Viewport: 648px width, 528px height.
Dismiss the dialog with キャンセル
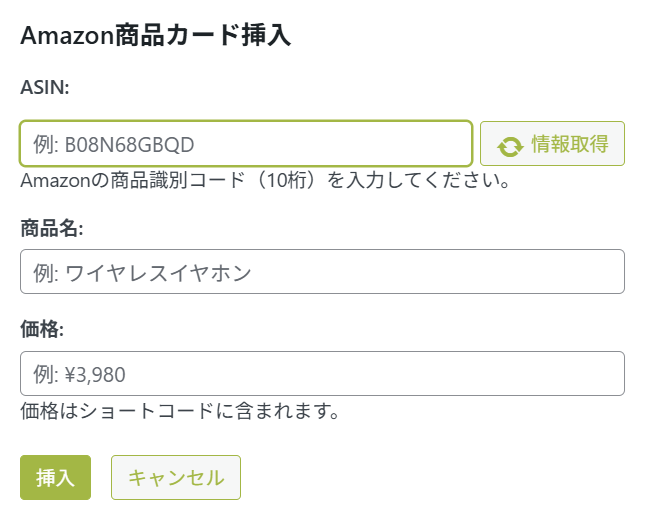point(176,478)
